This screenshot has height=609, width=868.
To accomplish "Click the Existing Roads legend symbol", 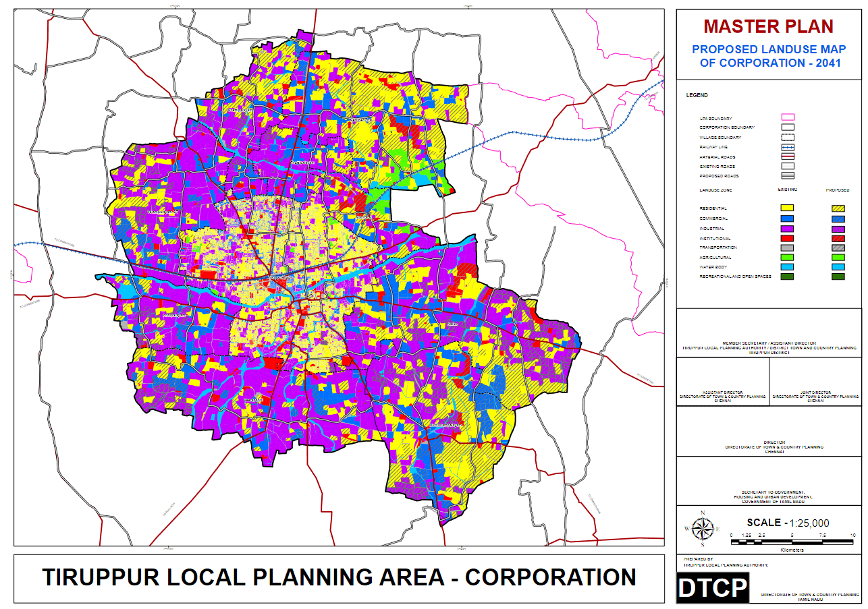I will tap(787, 166).
